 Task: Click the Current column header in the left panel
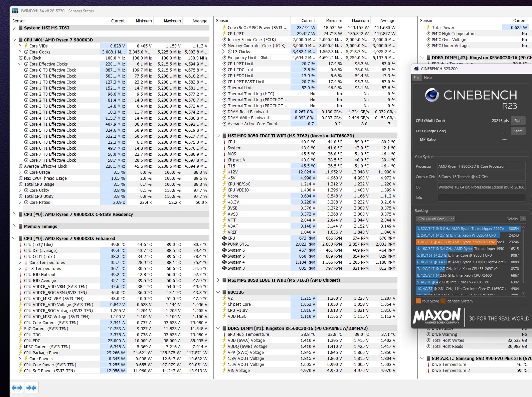tap(118, 21)
